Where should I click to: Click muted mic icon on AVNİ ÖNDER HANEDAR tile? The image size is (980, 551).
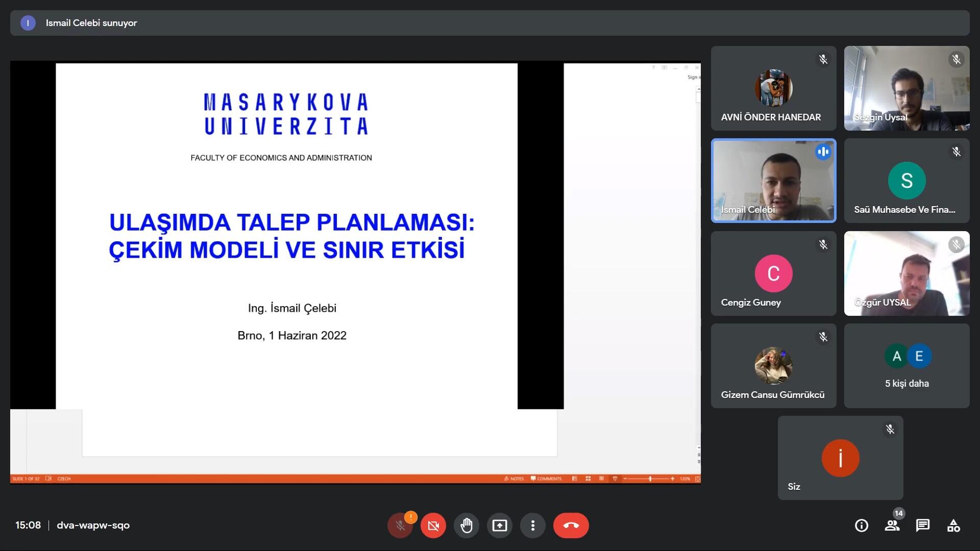tap(823, 60)
